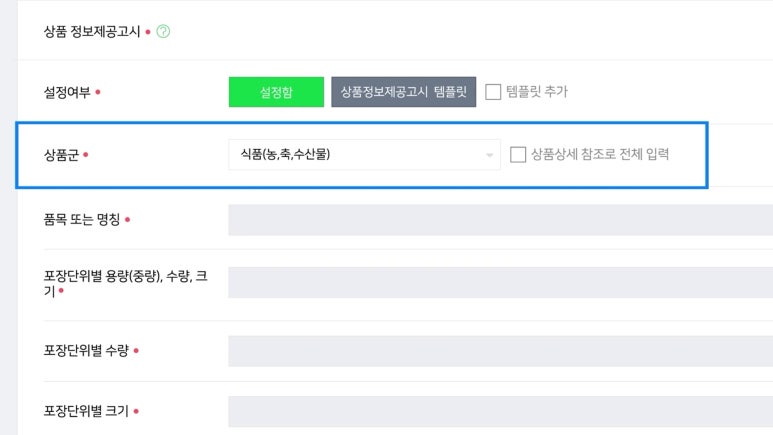Click the 포장단위별 수량 field label
The image size is (773, 435).
85,350
